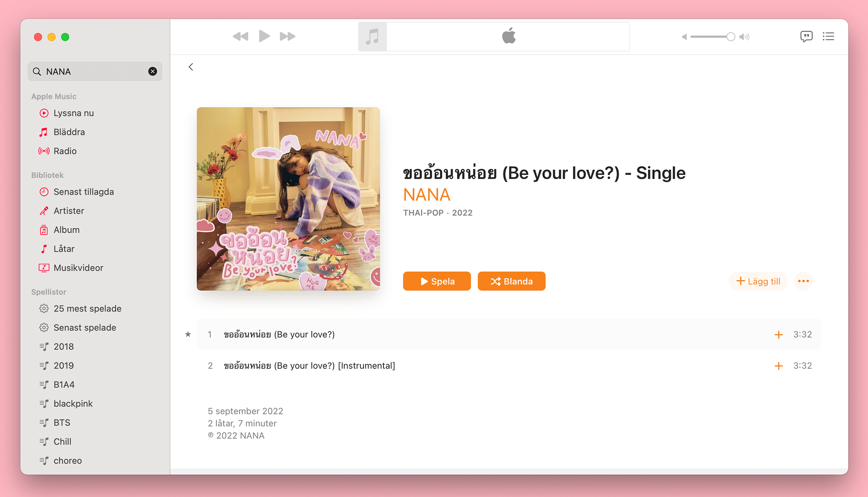Add the Instrumental track with its plus icon
This screenshot has height=497, width=868.
click(x=778, y=366)
